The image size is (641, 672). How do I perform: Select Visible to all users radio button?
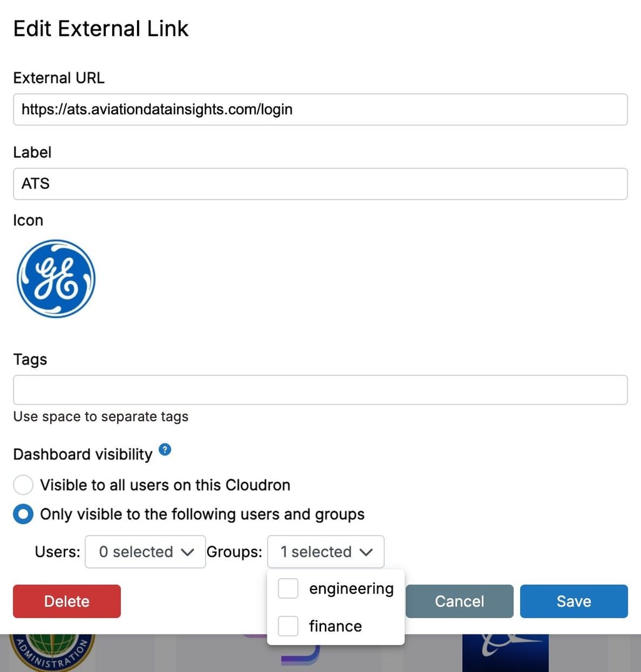pos(23,485)
